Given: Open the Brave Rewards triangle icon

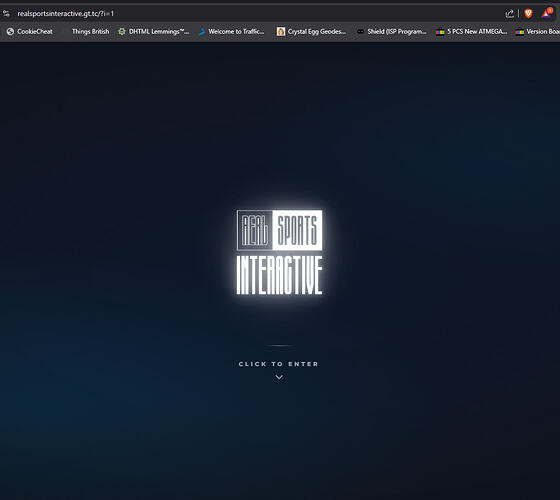Looking at the screenshot, I should [x=546, y=14].
